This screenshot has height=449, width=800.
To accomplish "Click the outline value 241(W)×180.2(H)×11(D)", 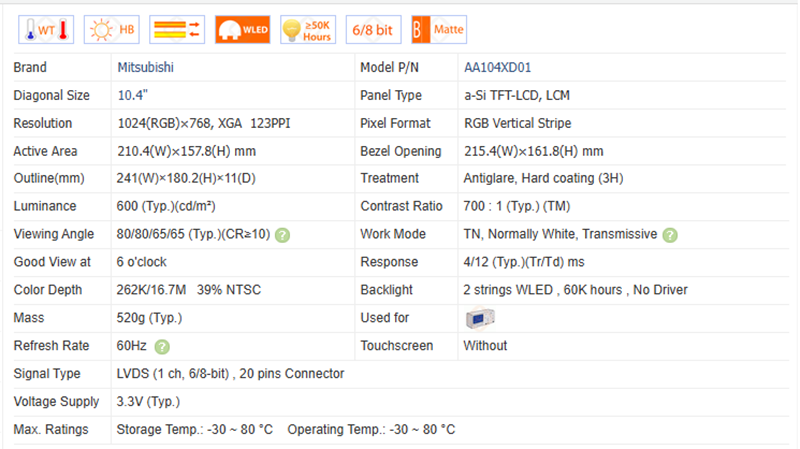I will pos(186,178).
